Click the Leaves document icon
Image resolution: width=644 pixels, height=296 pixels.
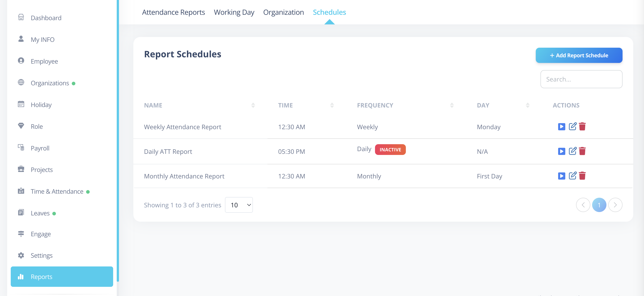tap(21, 212)
